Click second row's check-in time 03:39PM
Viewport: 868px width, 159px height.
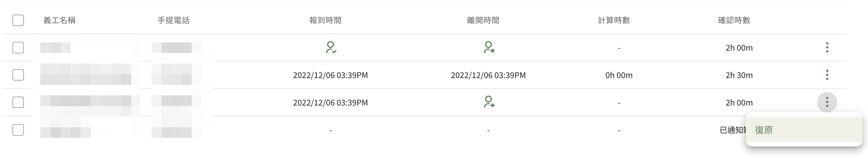pyautogui.click(x=352, y=75)
